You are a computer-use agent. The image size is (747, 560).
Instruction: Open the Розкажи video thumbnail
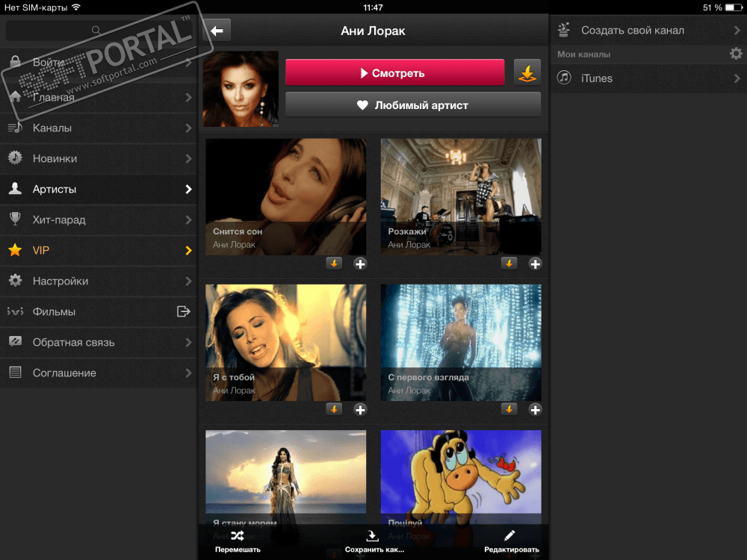(461, 196)
